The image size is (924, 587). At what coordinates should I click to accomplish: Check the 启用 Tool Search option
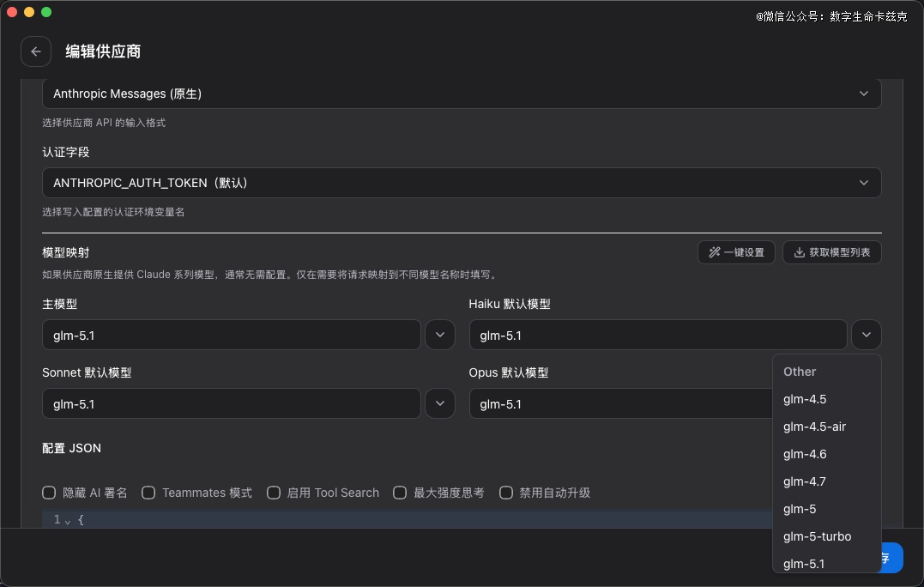[x=274, y=493]
